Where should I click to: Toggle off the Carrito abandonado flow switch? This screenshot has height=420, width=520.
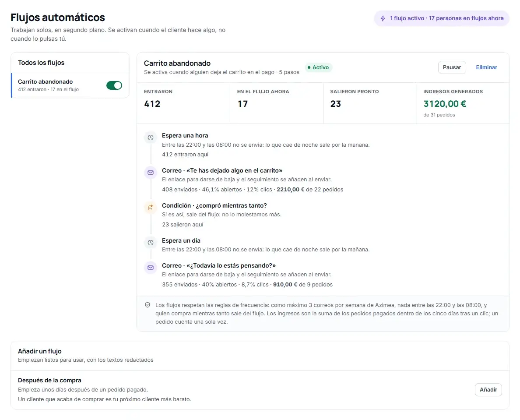(114, 85)
